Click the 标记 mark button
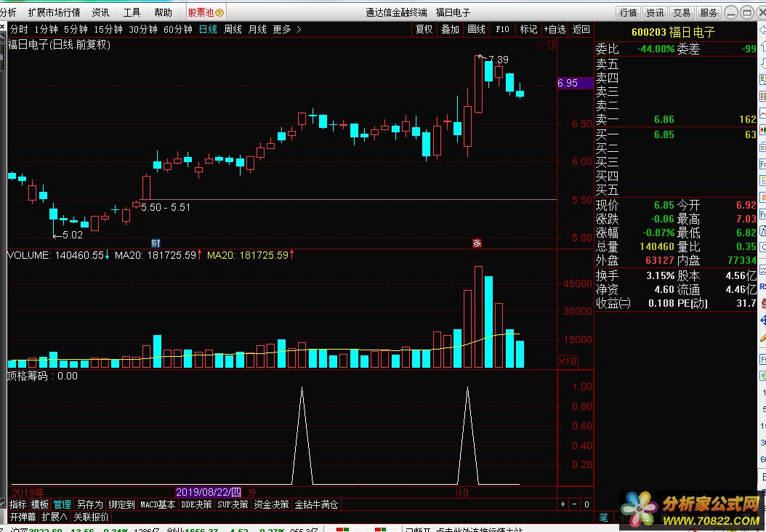Image resolution: width=766 pixels, height=532 pixels. click(528, 29)
